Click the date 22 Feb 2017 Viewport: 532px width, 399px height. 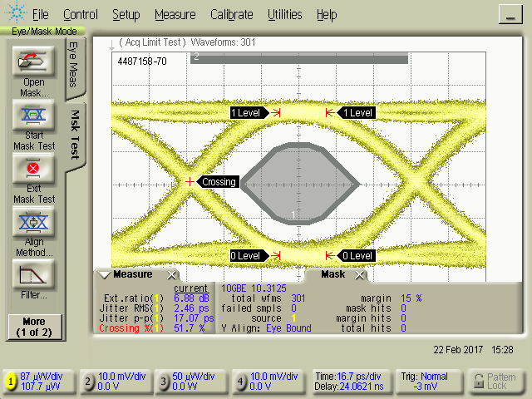(458, 350)
